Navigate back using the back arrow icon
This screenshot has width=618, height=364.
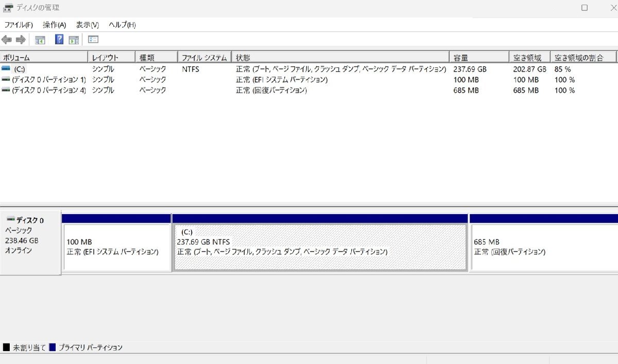pyautogui.click(x=6, y=40)
